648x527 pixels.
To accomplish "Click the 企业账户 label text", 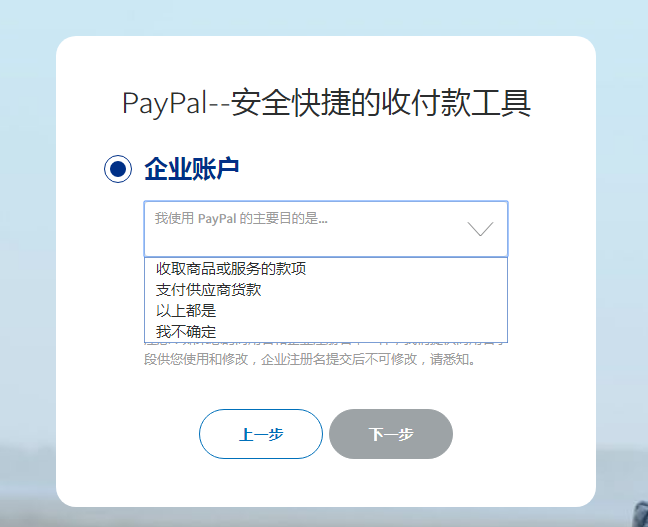I will pos(192,169).
